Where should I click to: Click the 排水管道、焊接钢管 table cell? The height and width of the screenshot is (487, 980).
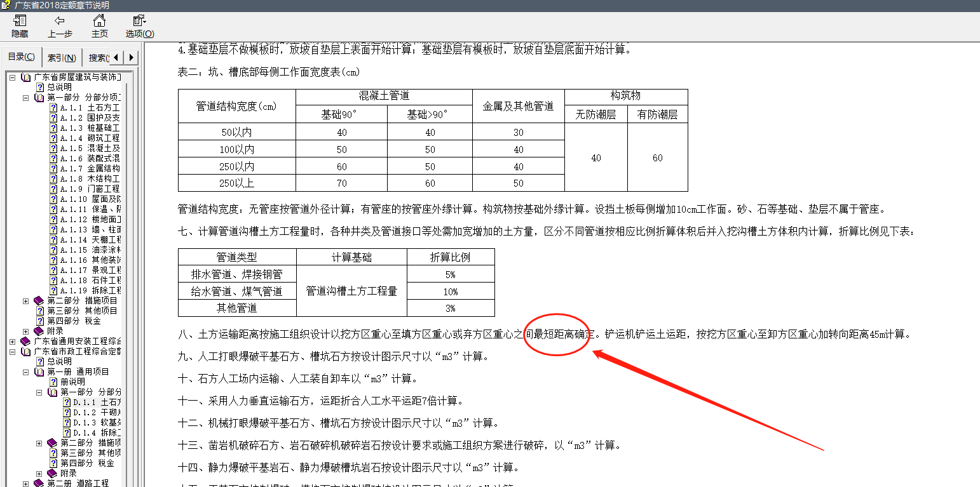(237, 274)
